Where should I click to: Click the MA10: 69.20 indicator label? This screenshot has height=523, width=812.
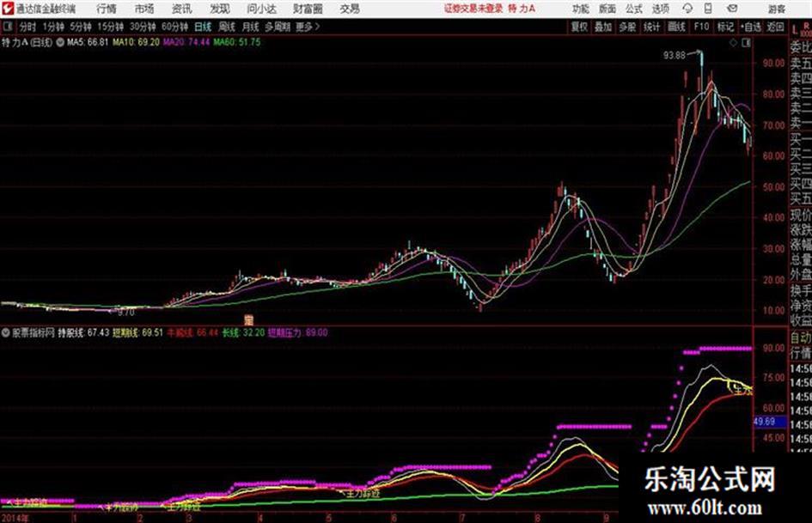click(137, 42)
